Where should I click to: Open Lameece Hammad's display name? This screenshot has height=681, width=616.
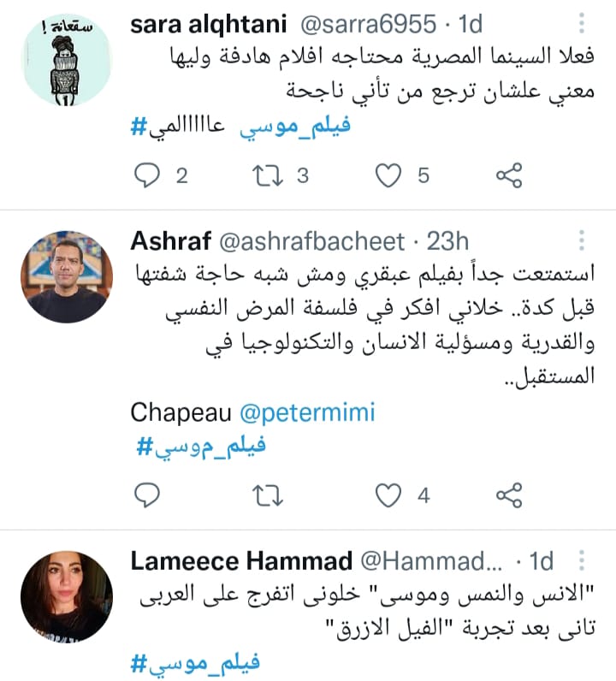[241, 560]
